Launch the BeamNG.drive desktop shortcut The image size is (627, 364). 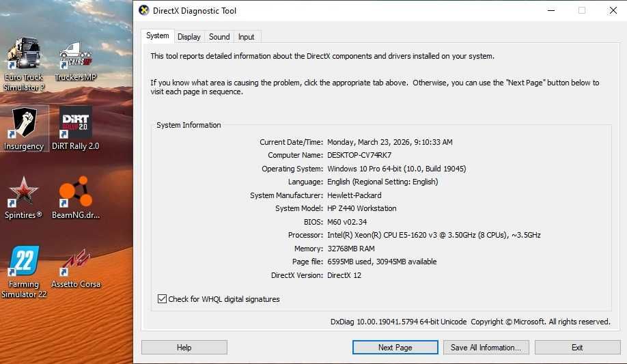point(76,197)
